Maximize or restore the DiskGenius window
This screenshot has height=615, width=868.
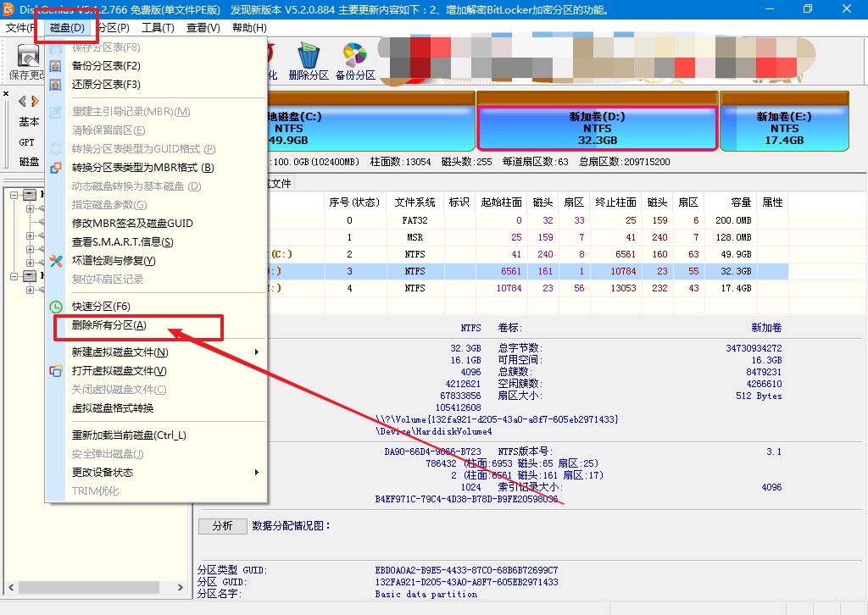coord(808,8)
